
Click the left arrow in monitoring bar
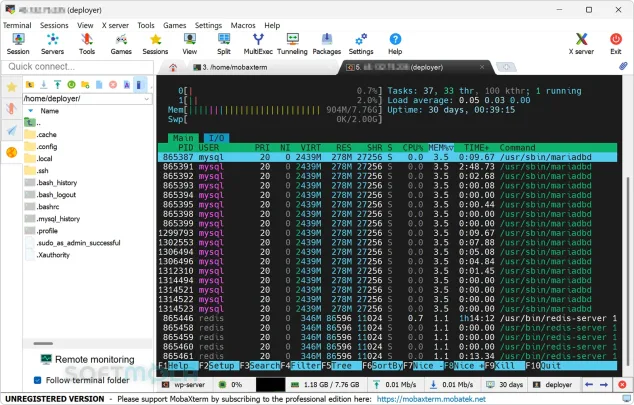point(589,384)
